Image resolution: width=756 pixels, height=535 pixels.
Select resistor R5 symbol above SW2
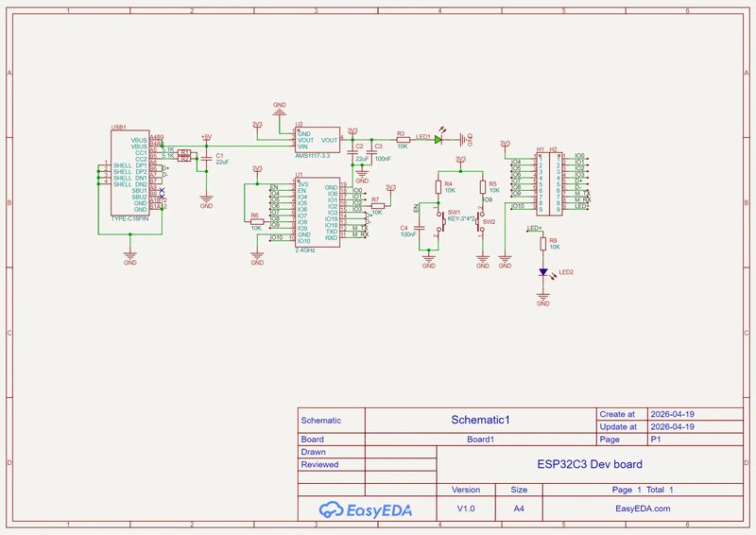click(483, 187)
